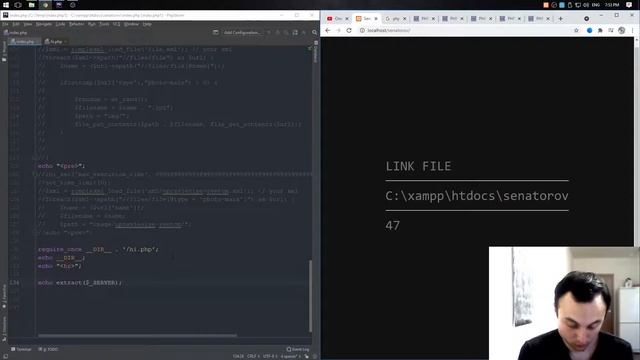
Task: Open the Windows Start menu
Action: [6, 5]
